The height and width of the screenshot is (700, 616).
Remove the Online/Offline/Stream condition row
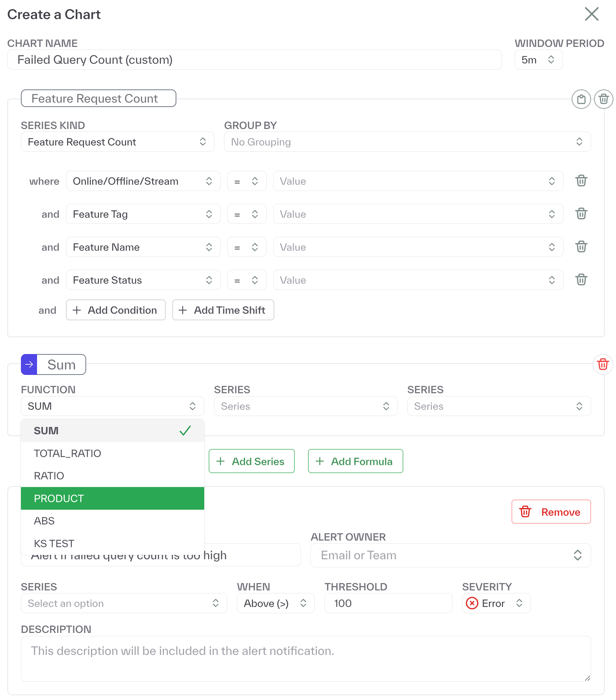click(x=581, y=181)
